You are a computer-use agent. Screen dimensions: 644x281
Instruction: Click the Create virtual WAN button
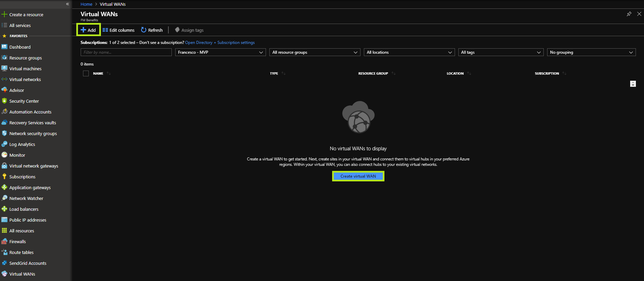[x=358, y=176]
